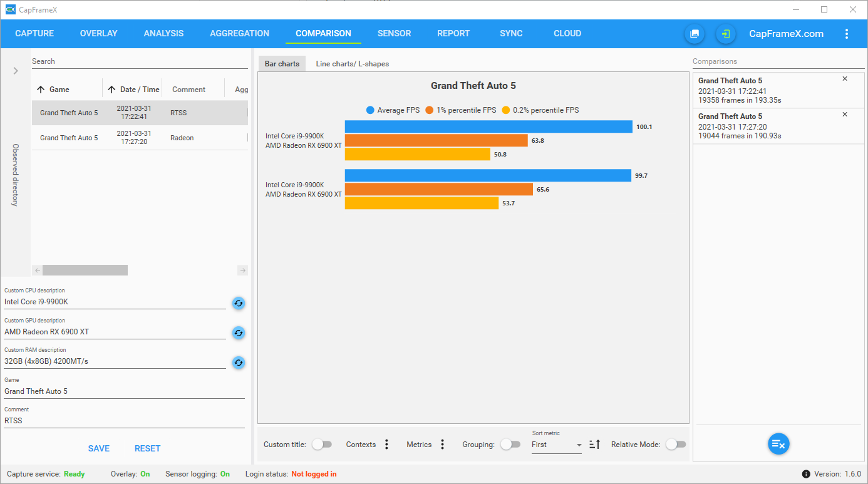868x484 pixels.
Task: Enable the Grouping toggle
Action: 510,444
